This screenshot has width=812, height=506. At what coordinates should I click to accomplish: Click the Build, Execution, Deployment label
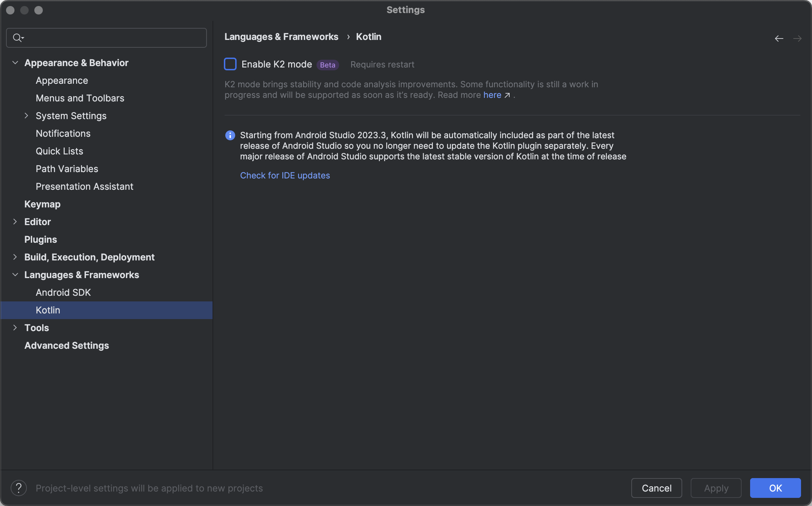pyautogui.click(x=89, y=257)
